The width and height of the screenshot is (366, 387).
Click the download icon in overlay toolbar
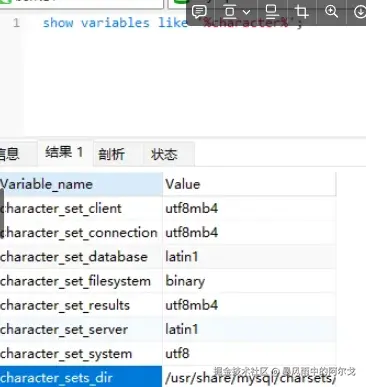360,12
